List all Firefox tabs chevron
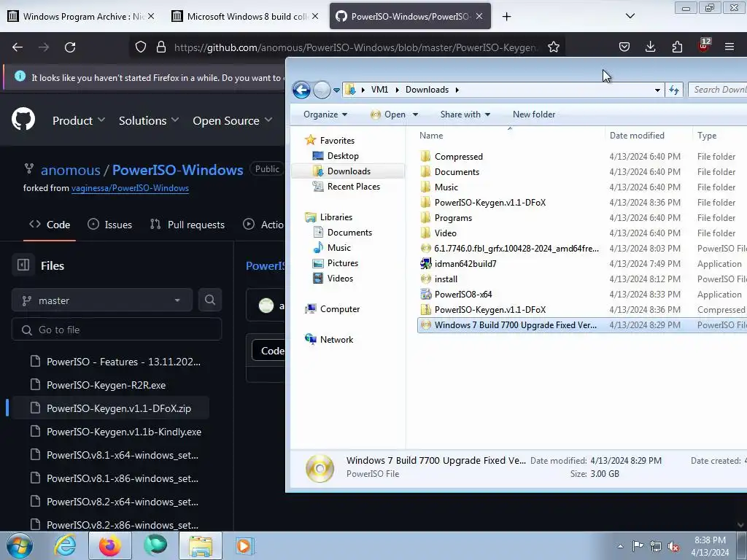The image size is (747, 560). click(630, 16)
